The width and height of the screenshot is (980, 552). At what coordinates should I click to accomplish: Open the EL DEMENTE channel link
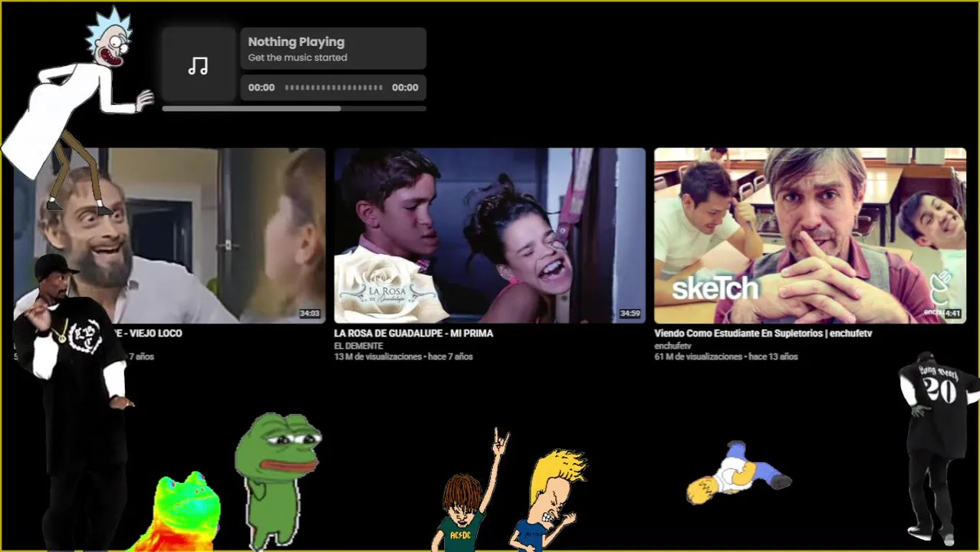click(x=358, y=347)
